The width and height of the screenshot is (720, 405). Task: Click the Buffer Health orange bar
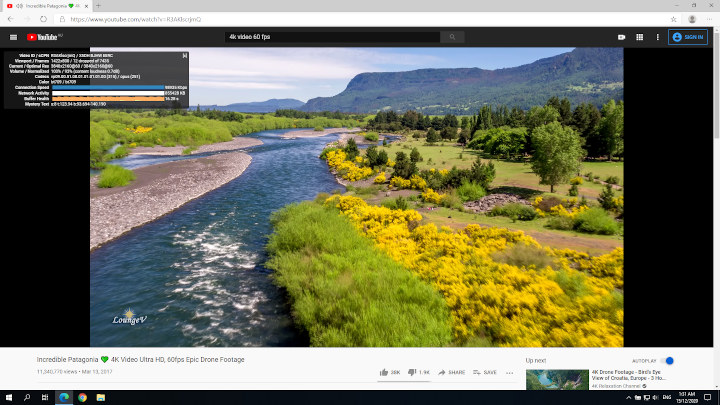(x=108, y=98)
